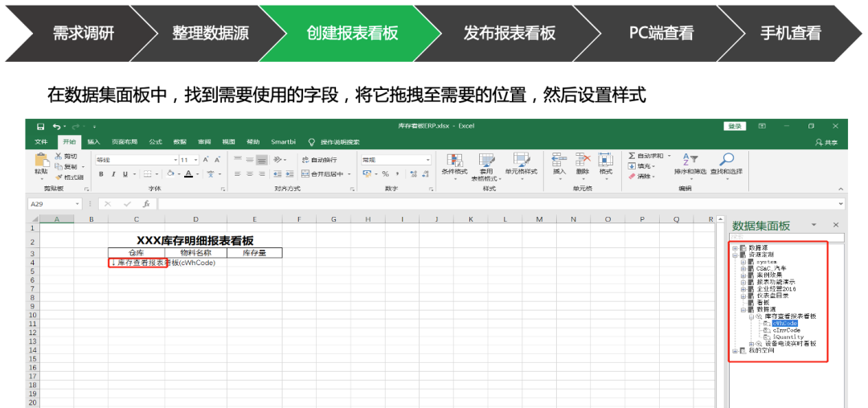Open 条件格式 (Conditional Formatting)
Image resolution: width=868 pixels, height=408 pixels.
coord(454,166)
